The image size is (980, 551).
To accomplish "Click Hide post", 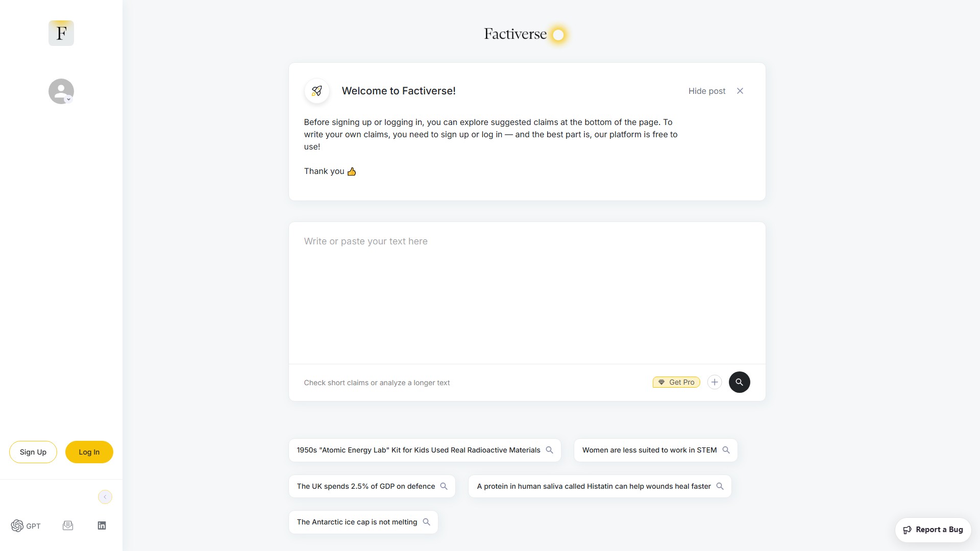I will [706, 91].
